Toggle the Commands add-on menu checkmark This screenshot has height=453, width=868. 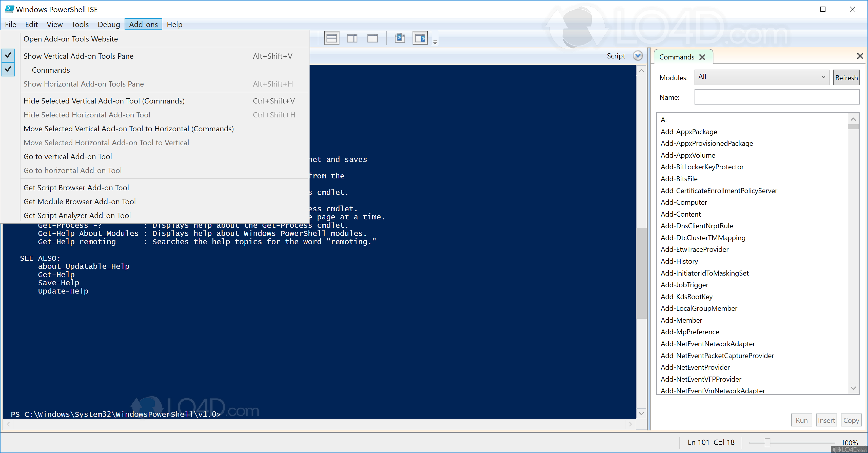8,69
